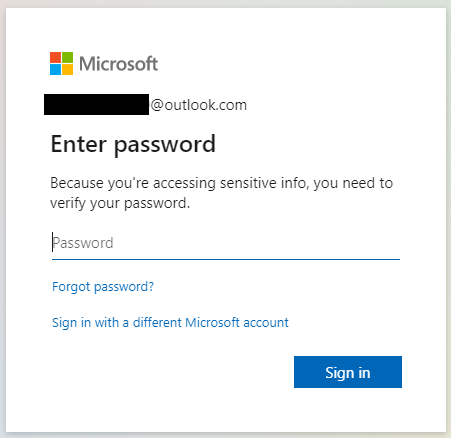451x438 pixels.
Task: Click the Enter password heading
Action: (x=133, y=145)
